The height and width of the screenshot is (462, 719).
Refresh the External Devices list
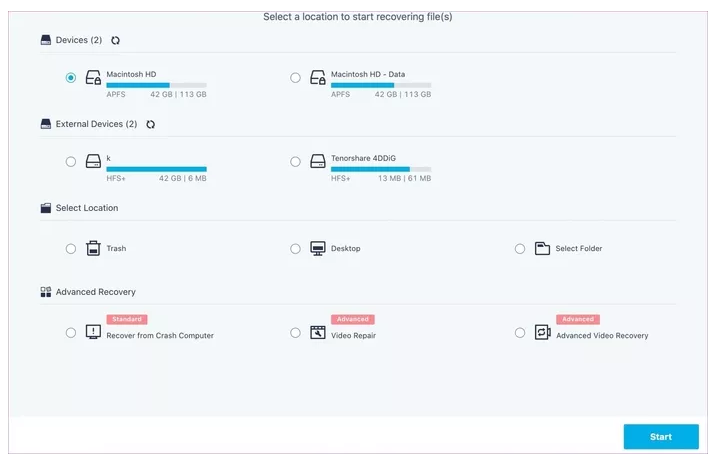(x=150, y=124)
